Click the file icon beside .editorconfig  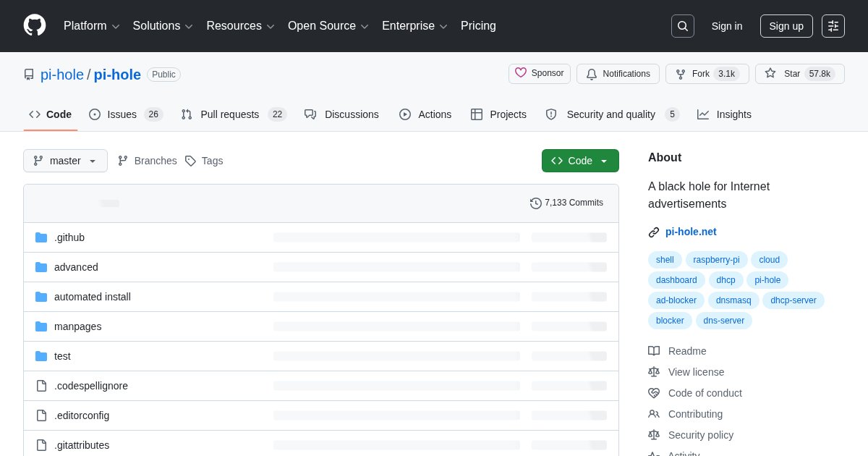tap(41, 415)
